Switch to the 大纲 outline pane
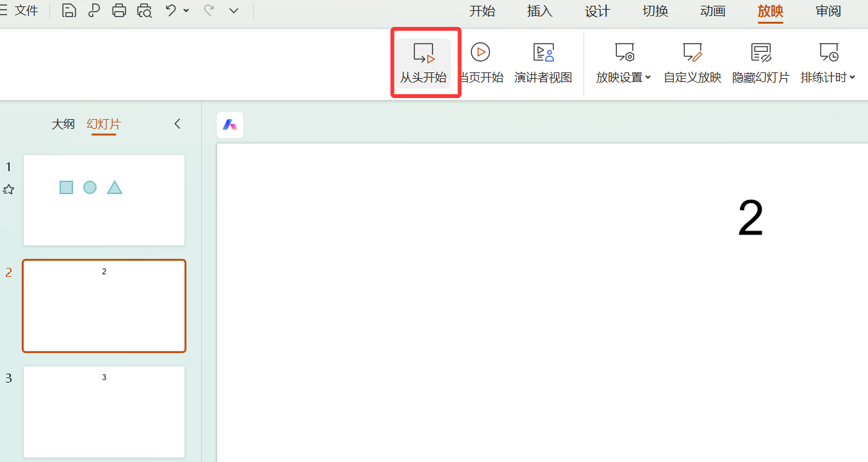Image resolution: width=868 pixels, height=462 pixels. pos(63,124)
